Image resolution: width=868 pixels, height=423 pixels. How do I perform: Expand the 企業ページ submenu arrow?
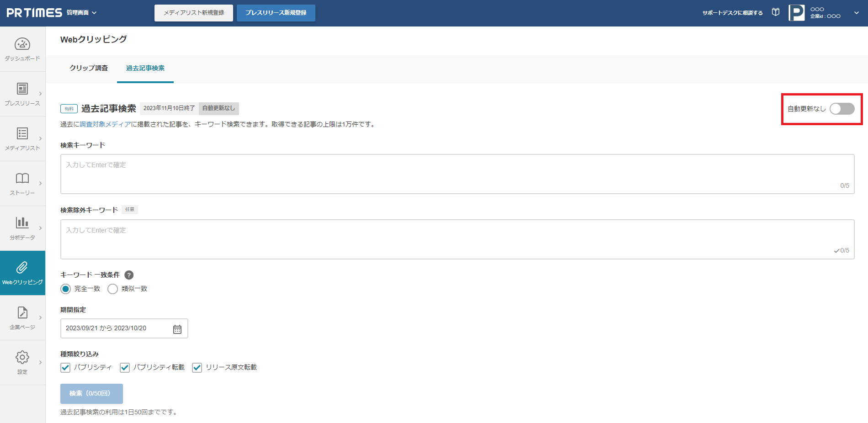(40, 317)
